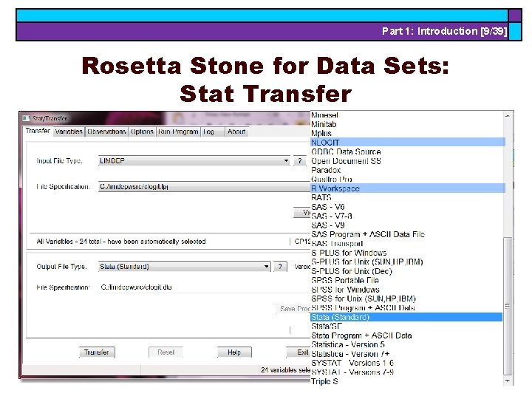This screenshot has height=399, width=532.
Task: Select SAS Transport in the list
Action: pyautogui.click(x=407, y=243)
